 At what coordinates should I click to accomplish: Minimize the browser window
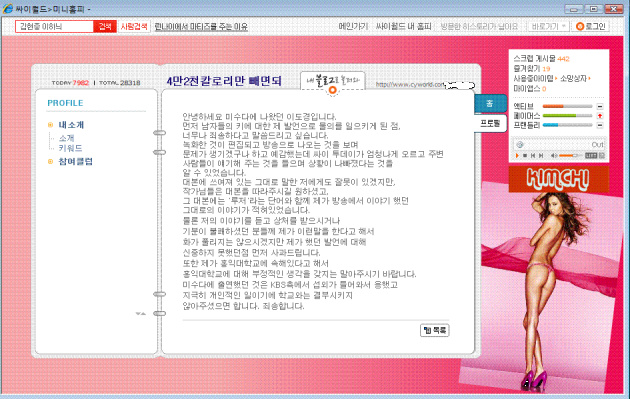click(574, 8)
